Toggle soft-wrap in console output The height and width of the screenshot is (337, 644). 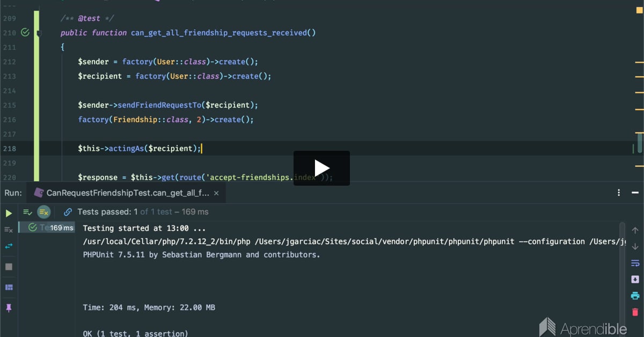(635, 263)
